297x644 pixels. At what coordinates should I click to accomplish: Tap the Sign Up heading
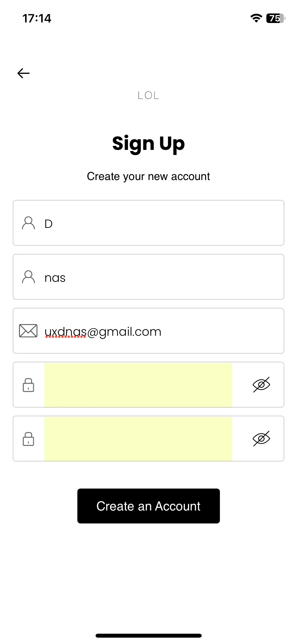click(x=148, y=144)
